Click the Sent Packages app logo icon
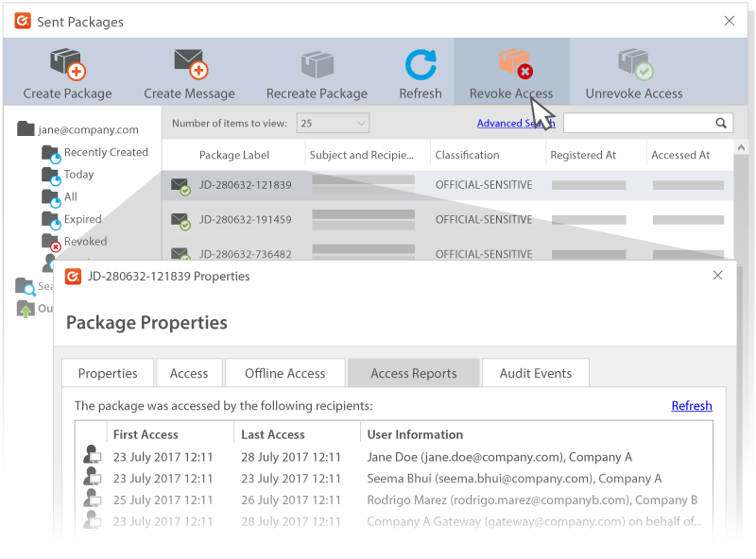756x559 pixels. tap(23, 21)
